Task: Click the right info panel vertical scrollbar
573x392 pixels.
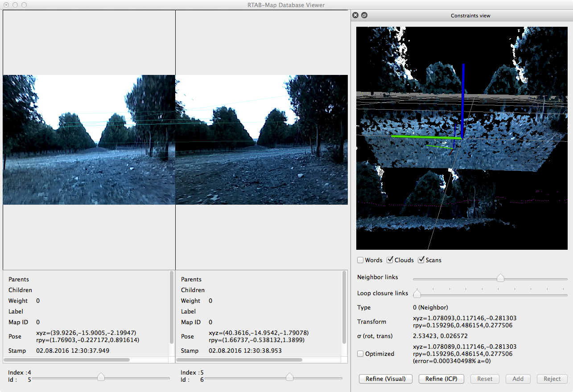Action: [344, 308]
